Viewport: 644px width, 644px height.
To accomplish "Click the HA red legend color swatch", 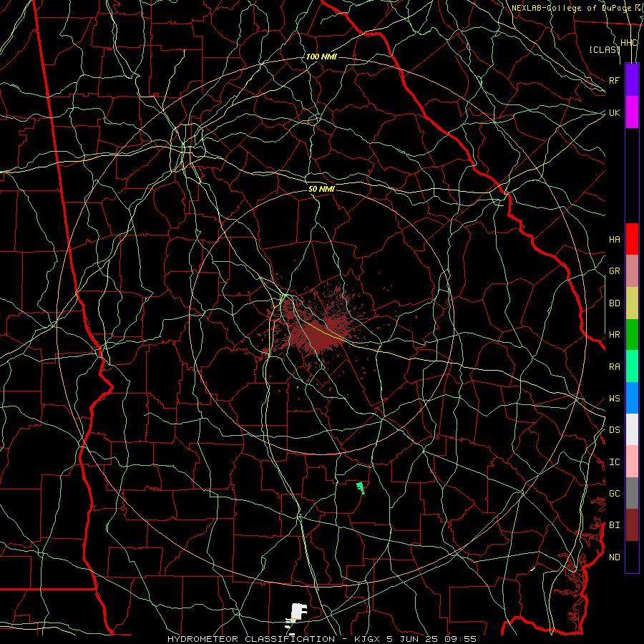I will [632, 239].
